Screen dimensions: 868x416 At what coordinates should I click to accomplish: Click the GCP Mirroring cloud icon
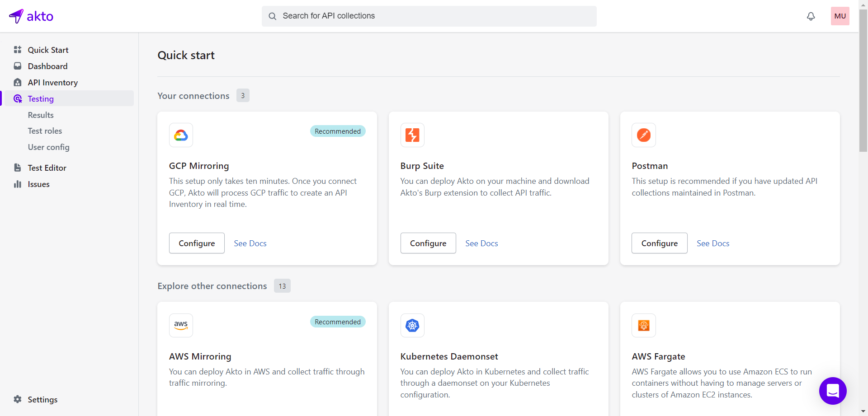click(x=181, y=135)
